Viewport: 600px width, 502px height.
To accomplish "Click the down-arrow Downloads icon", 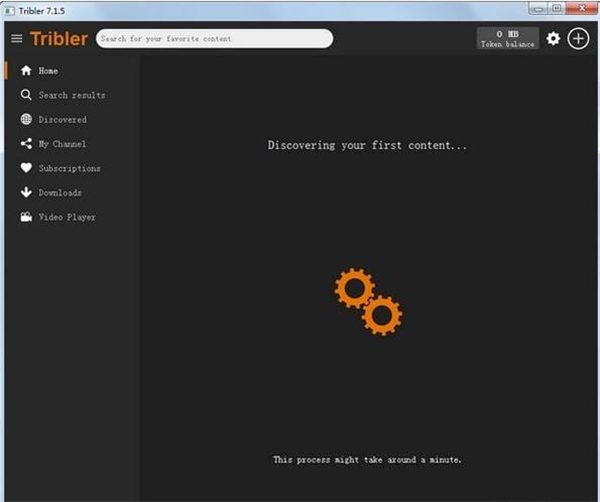I will (26, 193).
